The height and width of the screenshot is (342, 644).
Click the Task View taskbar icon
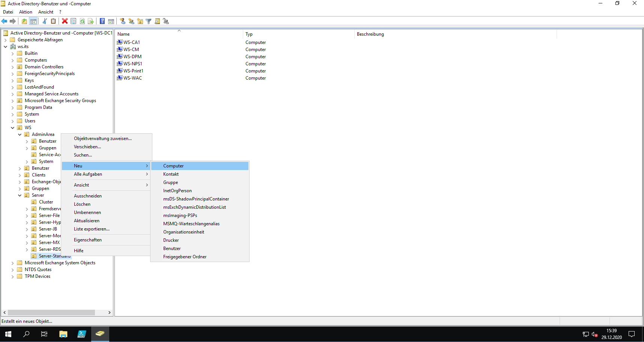click(x=44, y=334)
